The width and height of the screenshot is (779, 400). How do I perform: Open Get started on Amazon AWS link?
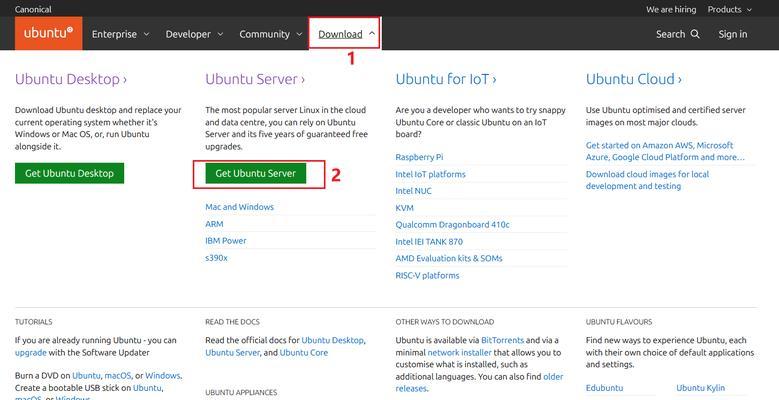tap(665, 151)
